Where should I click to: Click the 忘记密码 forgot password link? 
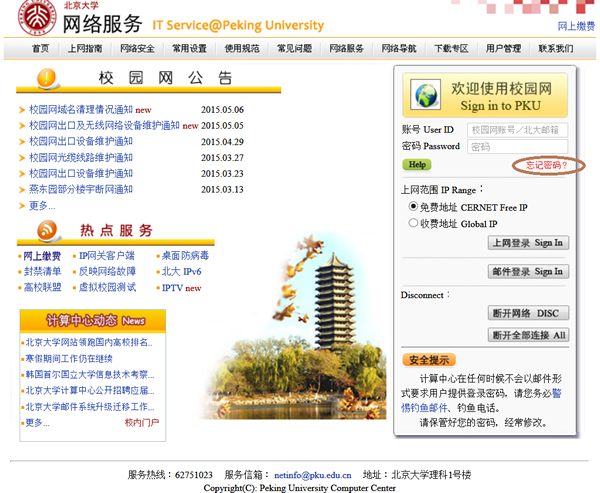point(546,165)
